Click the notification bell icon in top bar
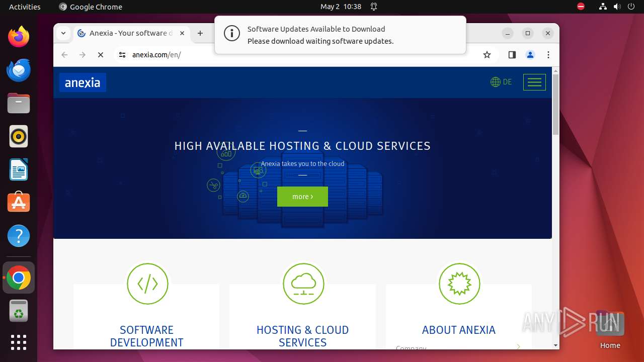Screen dimensions: 644x362 pyautogui.click(x=374, y=7)
